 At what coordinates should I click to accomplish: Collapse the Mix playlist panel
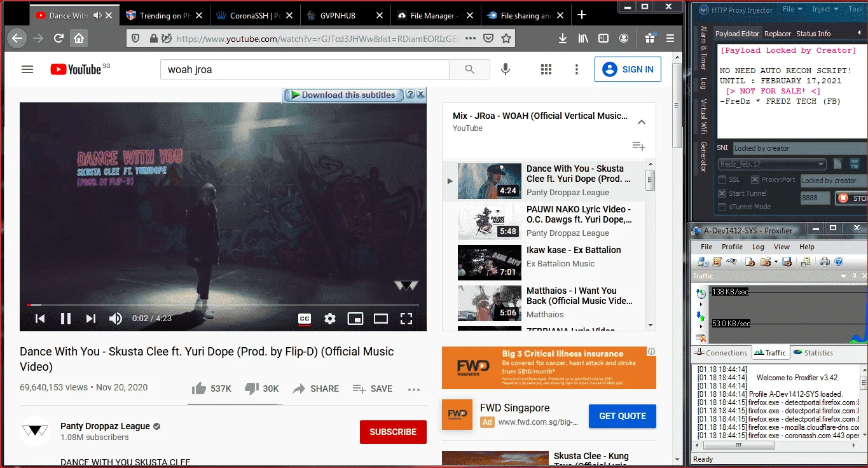642,122
